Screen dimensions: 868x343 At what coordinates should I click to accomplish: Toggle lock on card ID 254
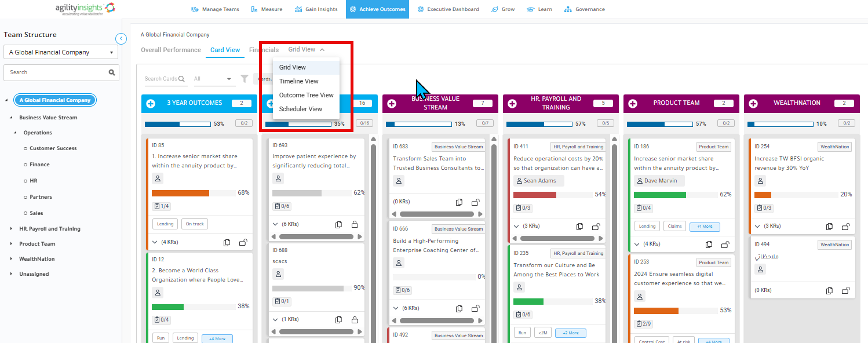(x=846, y=227)
